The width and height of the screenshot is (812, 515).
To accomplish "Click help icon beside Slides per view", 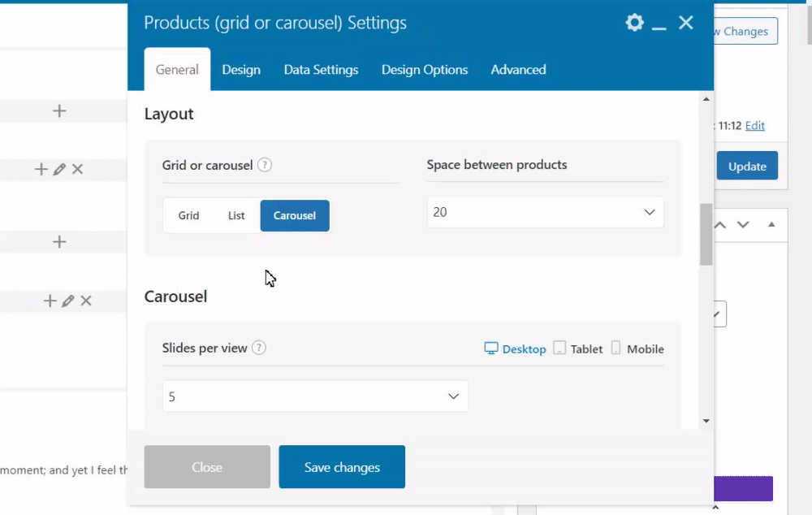I will coord(259,348).
